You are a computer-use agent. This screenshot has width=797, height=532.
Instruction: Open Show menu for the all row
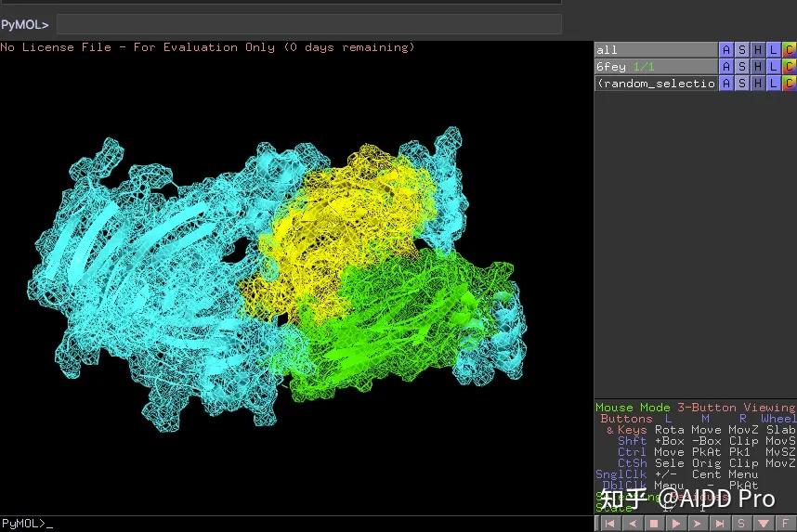[741, 50]
